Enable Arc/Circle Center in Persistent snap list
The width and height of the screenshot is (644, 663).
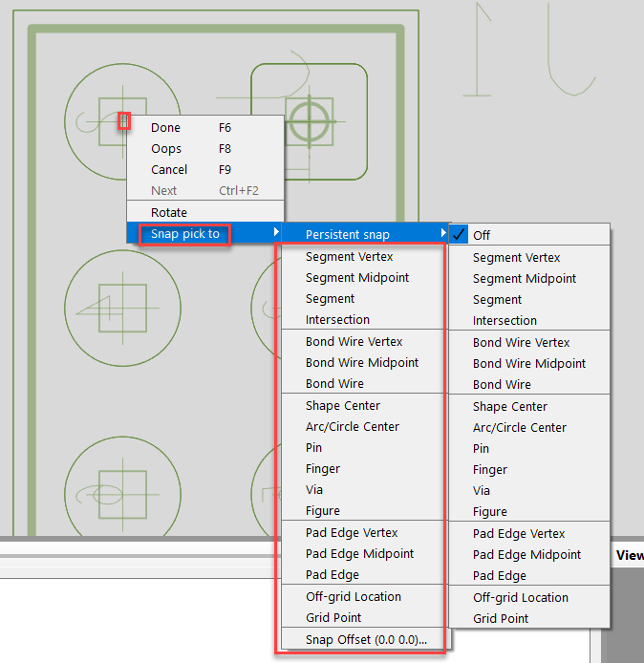[x=519, y=427]
